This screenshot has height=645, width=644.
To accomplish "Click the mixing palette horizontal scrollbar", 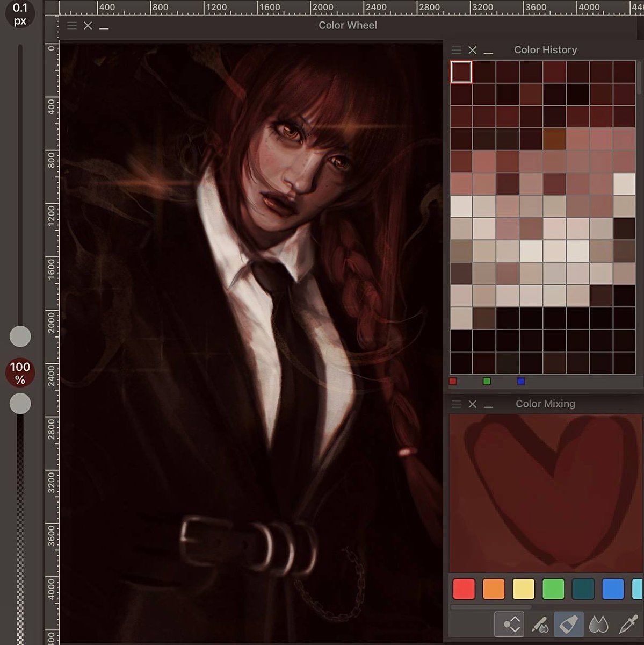I will coord(490,607).
